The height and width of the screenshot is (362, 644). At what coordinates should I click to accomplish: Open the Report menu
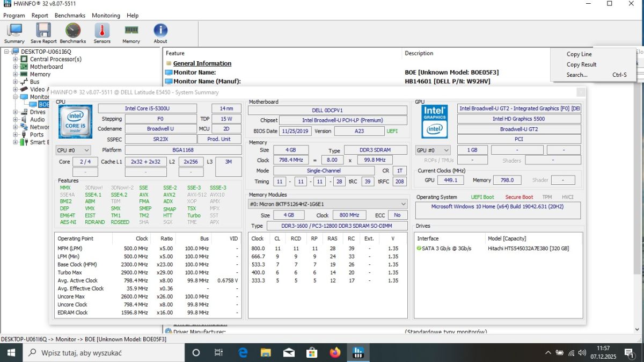pos(40,16)
